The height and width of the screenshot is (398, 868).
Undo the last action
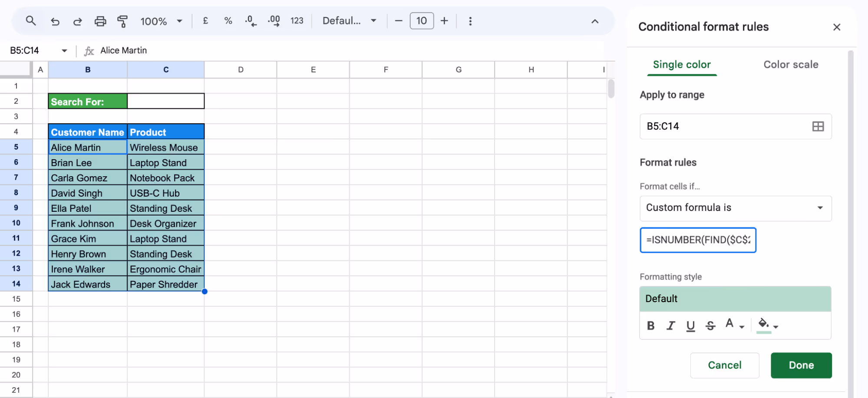tap(55, 20)
